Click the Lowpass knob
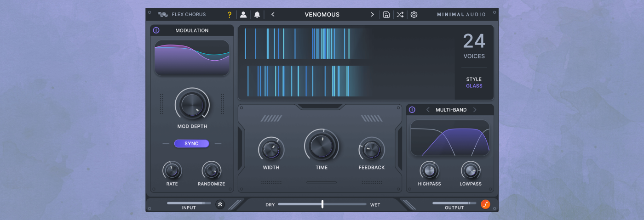 (471, 171)
